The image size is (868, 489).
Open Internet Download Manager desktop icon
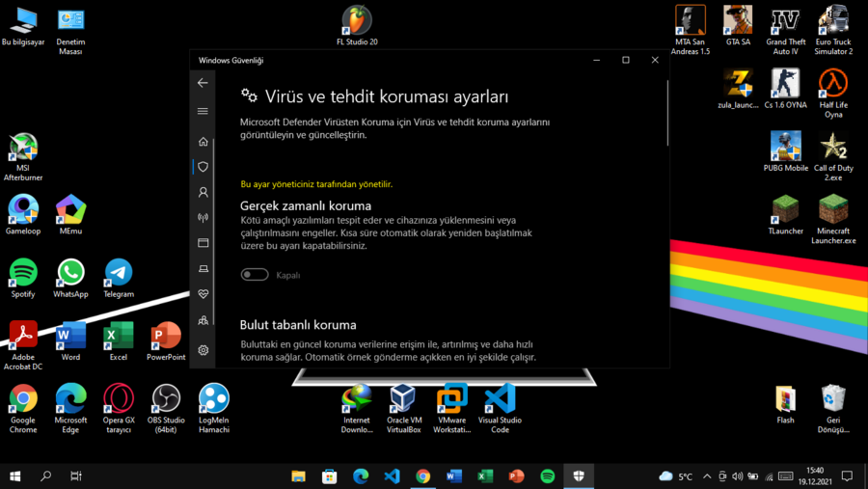pyautogui.click(x=357, y=409)
